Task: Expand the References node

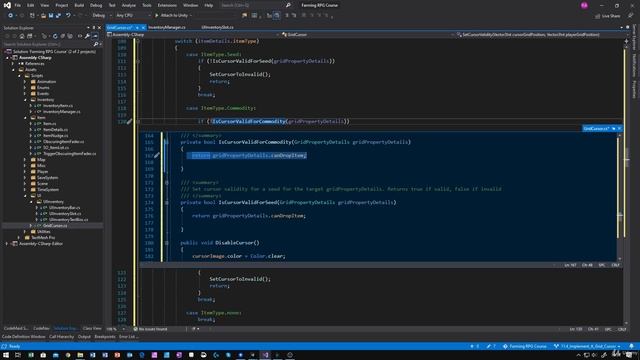Action: tap(13, 64)
